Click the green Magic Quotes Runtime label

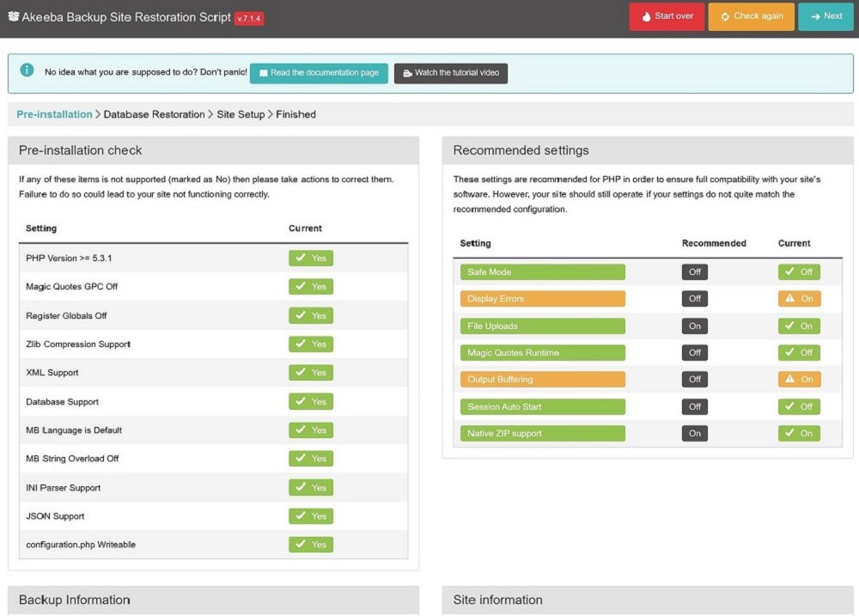pos(542,353)
